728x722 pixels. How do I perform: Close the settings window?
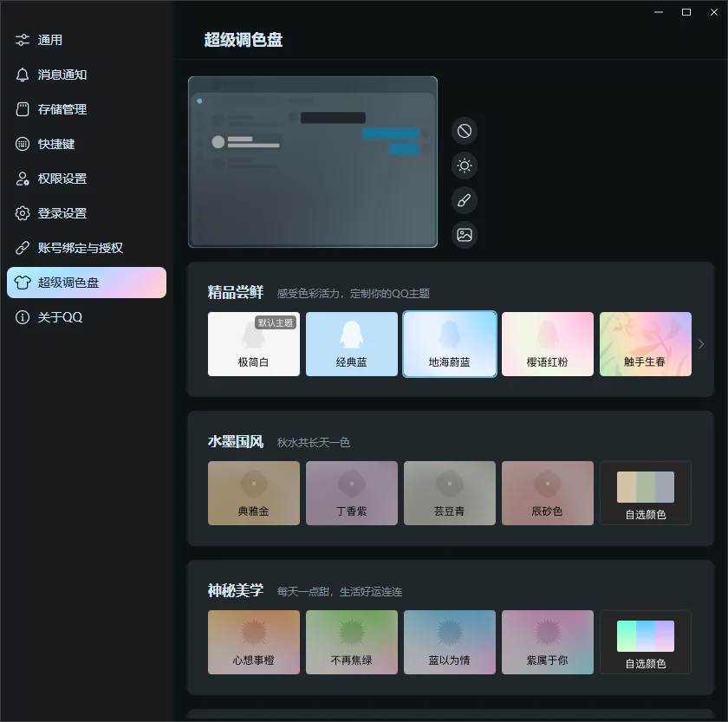click(x=714, y=12)
